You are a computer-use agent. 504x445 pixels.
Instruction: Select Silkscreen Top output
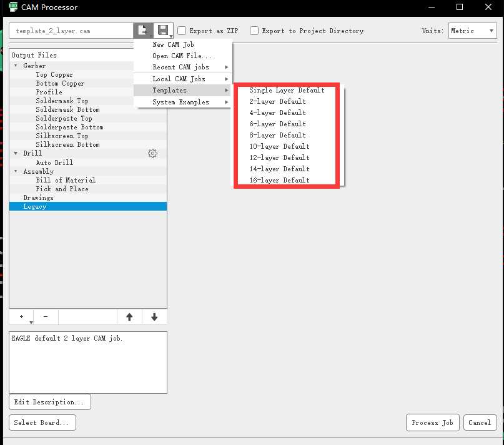point(62,136)
